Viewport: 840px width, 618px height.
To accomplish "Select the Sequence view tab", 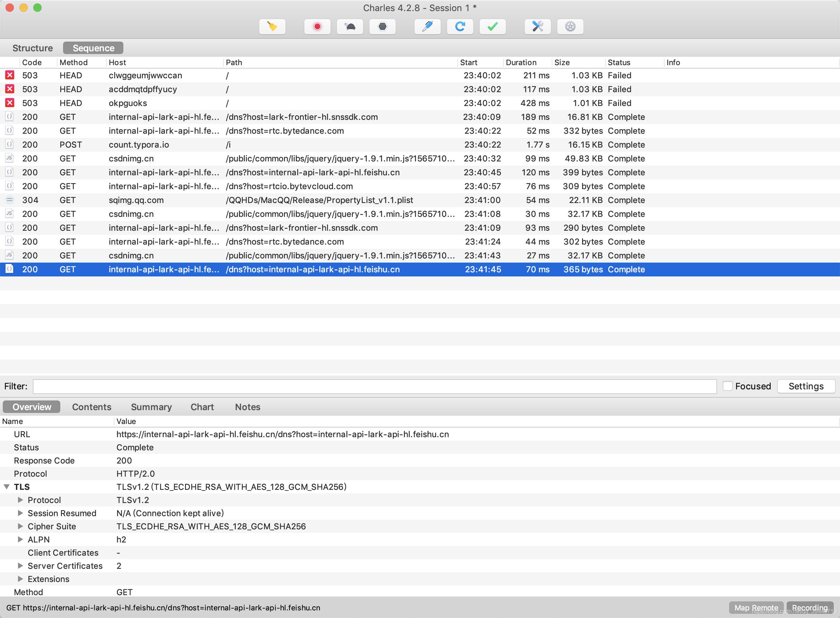I will (x=93, y=48).
